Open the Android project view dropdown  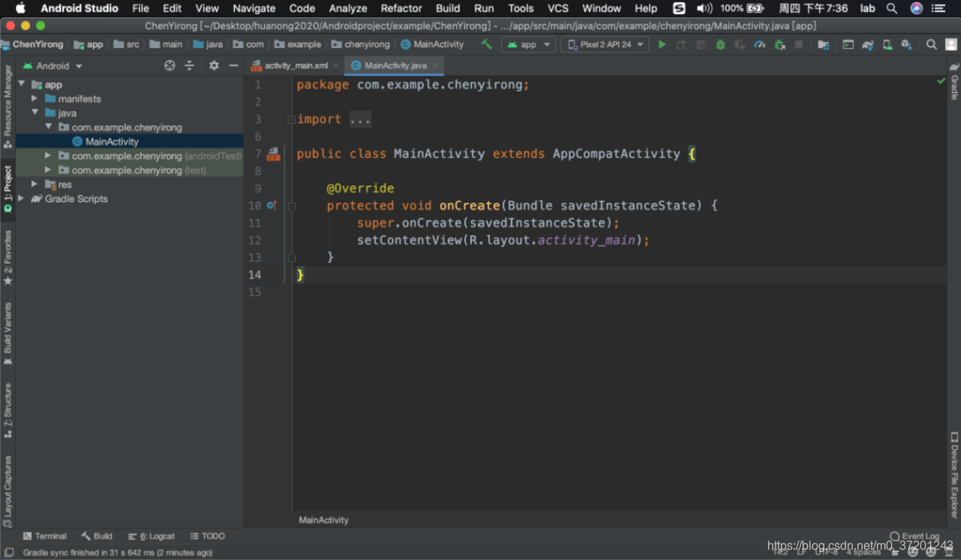[x=53, y=65]
